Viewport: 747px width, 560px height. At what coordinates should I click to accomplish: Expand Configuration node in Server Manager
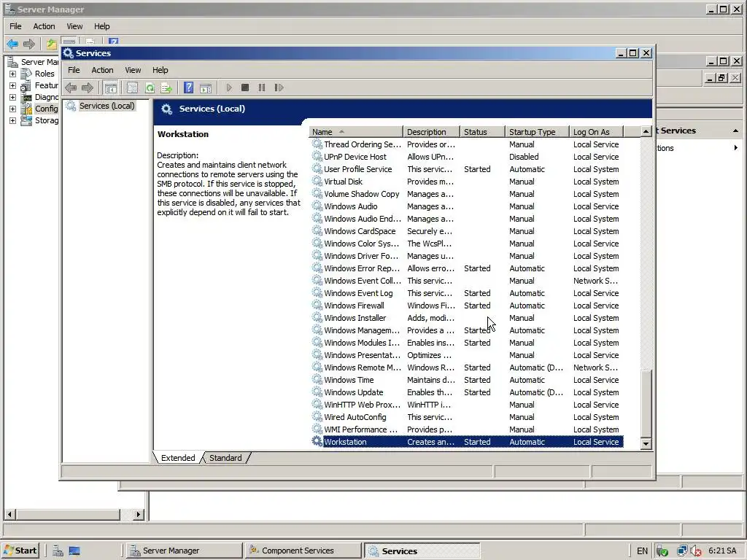pos(13,109)
